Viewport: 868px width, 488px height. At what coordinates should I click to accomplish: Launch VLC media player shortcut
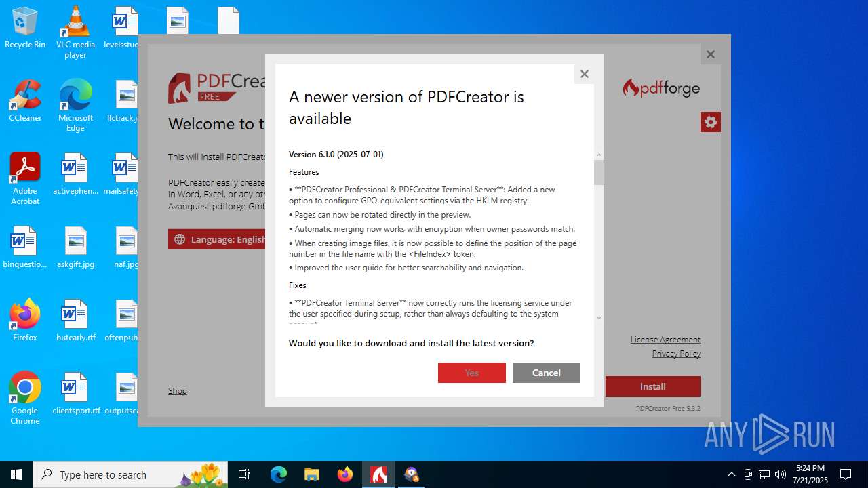[x=75, y=33]
